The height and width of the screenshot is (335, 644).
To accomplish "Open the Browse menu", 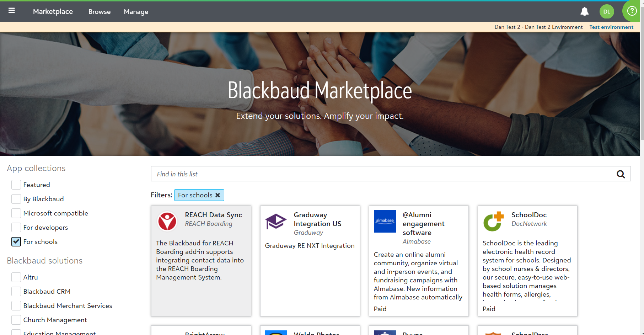I will [100, 12].
